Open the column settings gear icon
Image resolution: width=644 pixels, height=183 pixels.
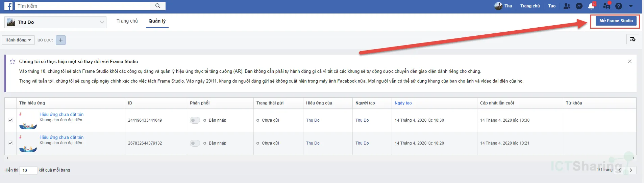click(x=633, y=39)
